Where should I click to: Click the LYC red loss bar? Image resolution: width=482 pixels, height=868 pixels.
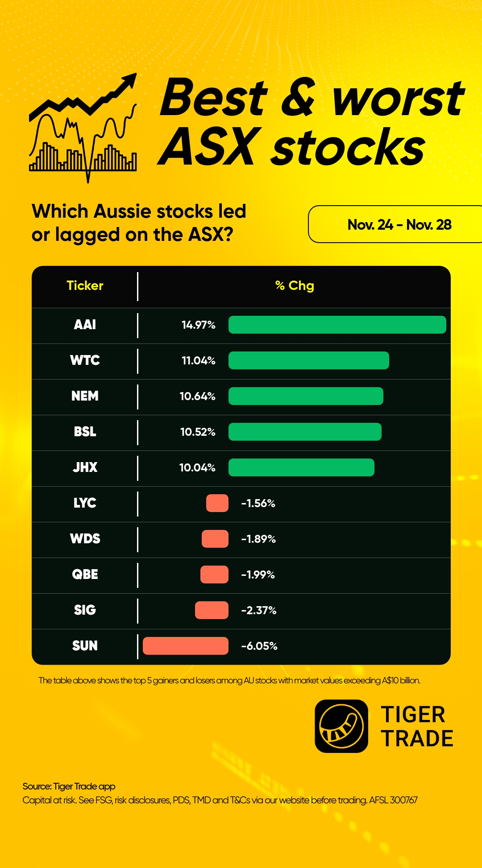217,503
